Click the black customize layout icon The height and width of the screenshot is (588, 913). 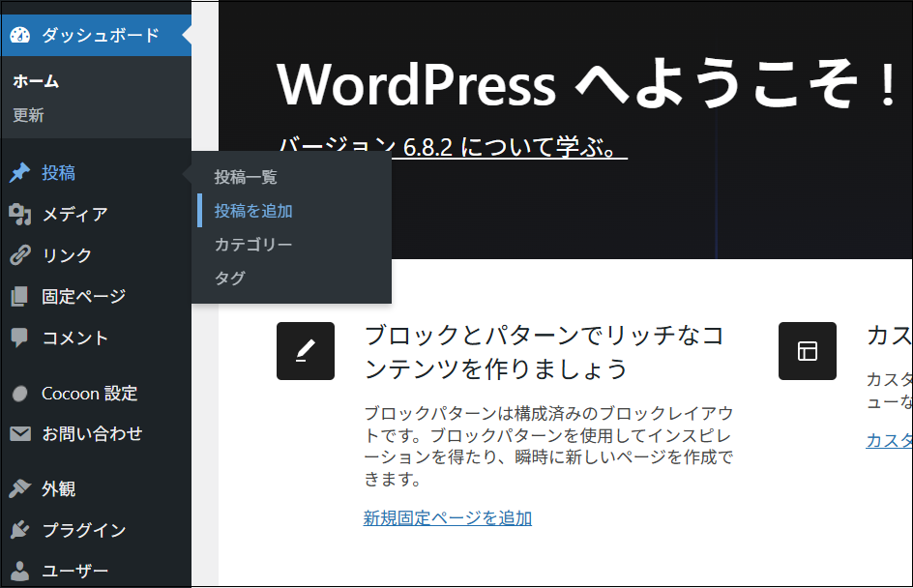pyautogui.click(x=808, y=351)
